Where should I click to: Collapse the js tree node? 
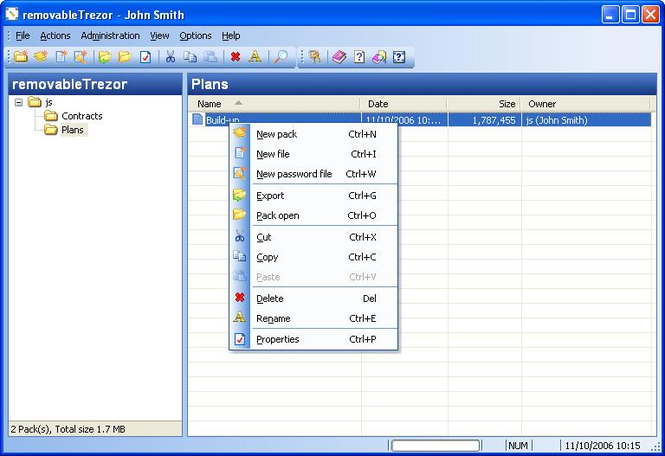(x=18, y=102)
